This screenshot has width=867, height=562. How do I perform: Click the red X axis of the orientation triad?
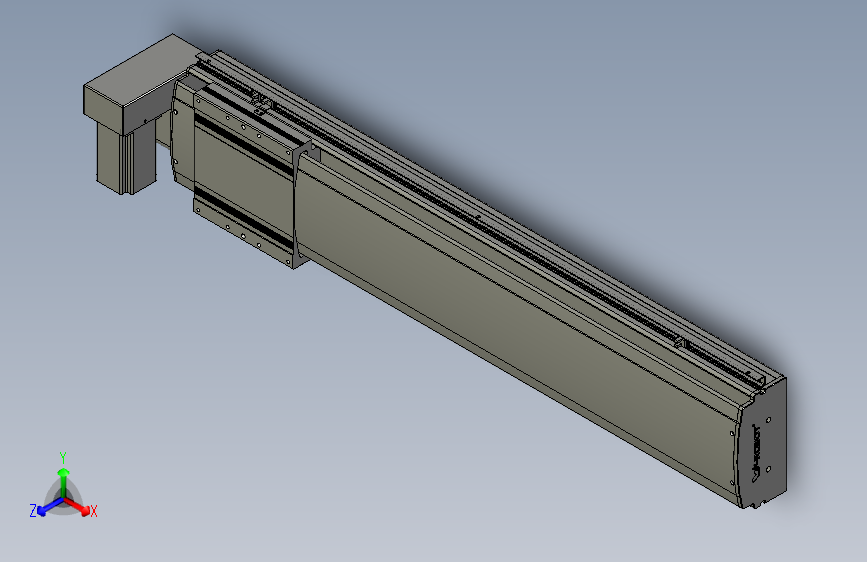pyautogui.click(x=77, y=506)
